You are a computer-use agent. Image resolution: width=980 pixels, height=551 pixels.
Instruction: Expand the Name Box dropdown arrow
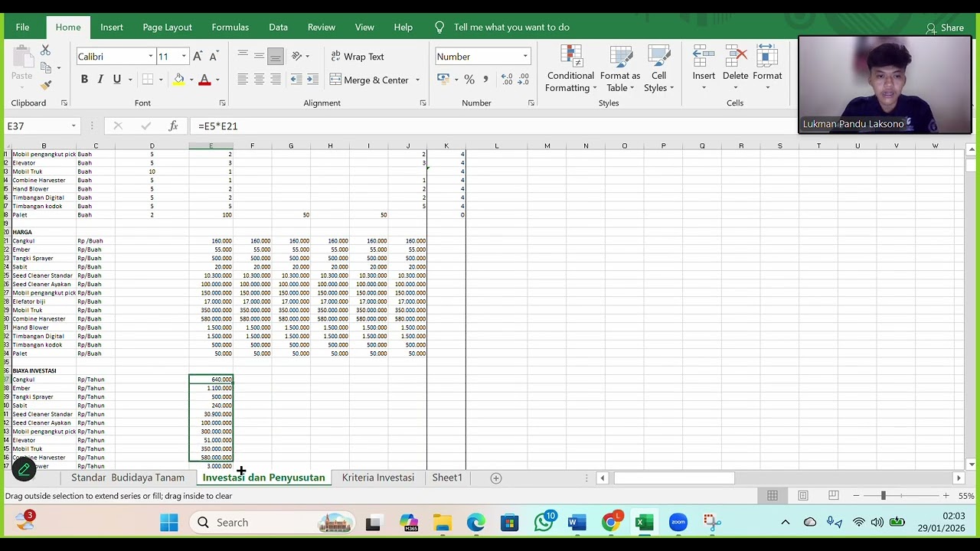click(73, 126)
